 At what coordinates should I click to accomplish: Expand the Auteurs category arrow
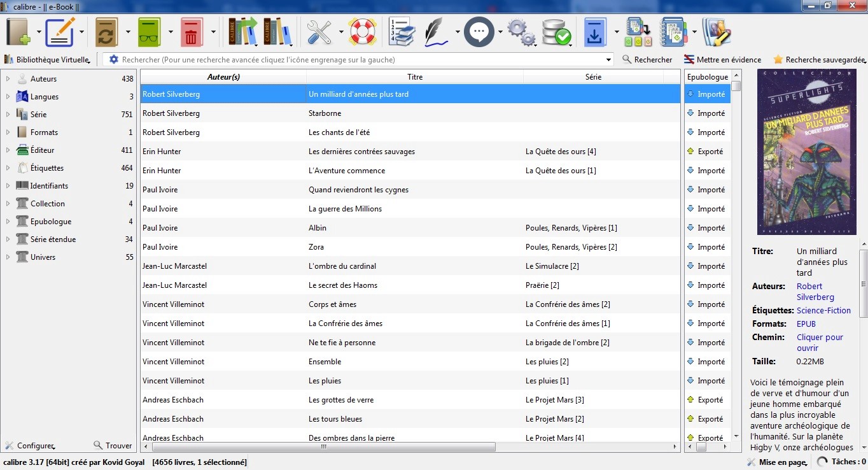pos(8,79)
